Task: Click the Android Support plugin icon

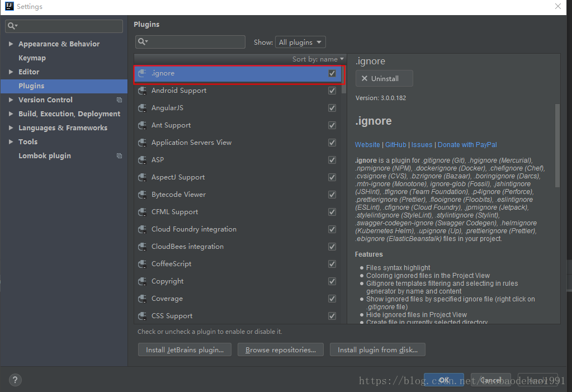Action: point(142,91)
